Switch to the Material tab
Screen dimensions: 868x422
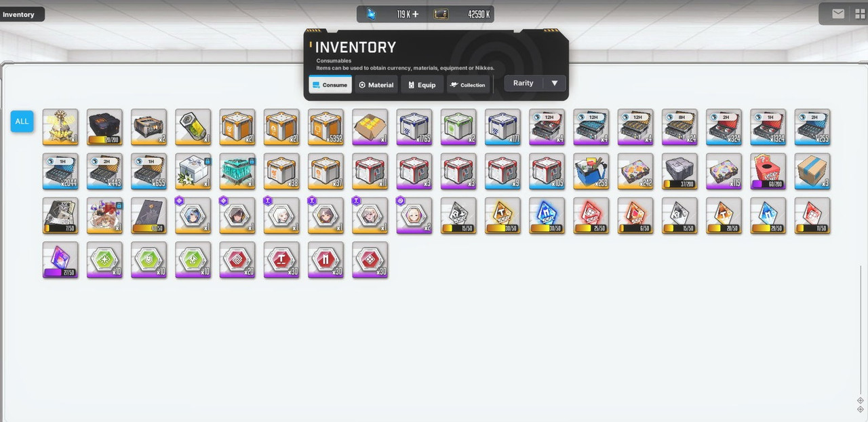376,85
